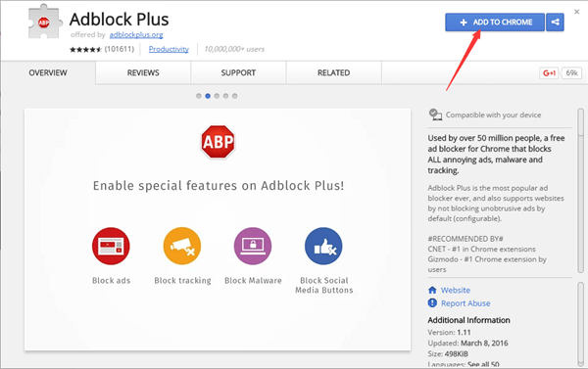Viewport: 588px width, 369px height.
Task: Click the 'Version: 1.11' text
Action: tap(449, 332)
